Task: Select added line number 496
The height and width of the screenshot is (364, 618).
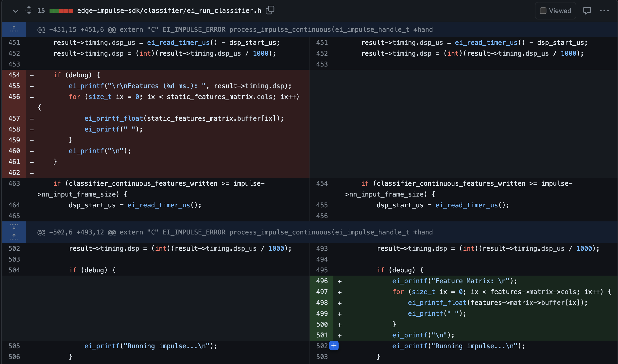Action: click(x=322, y=281)
